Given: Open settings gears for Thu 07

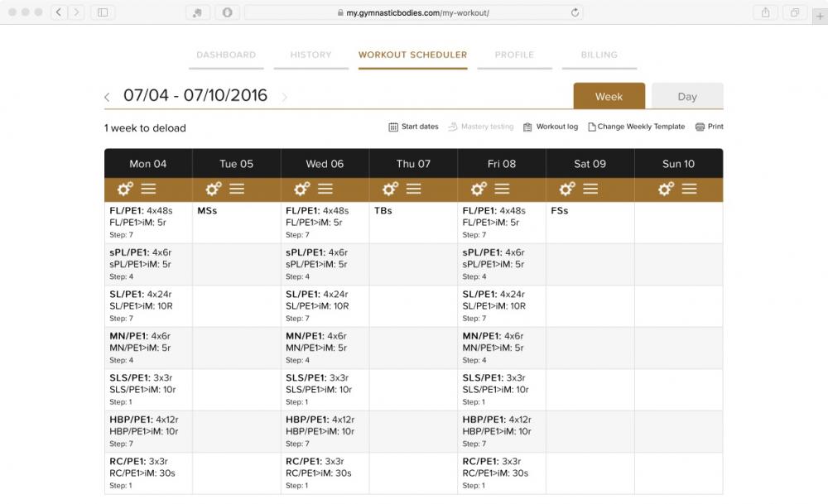Looking at the screenshot, I should (390, 189).
